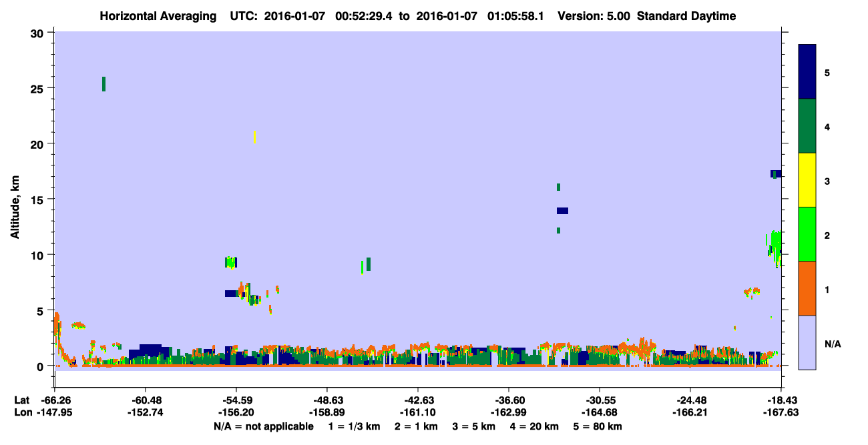
Task: Click the '2 = 1 km' legend entry
Action: coord(415,426)
